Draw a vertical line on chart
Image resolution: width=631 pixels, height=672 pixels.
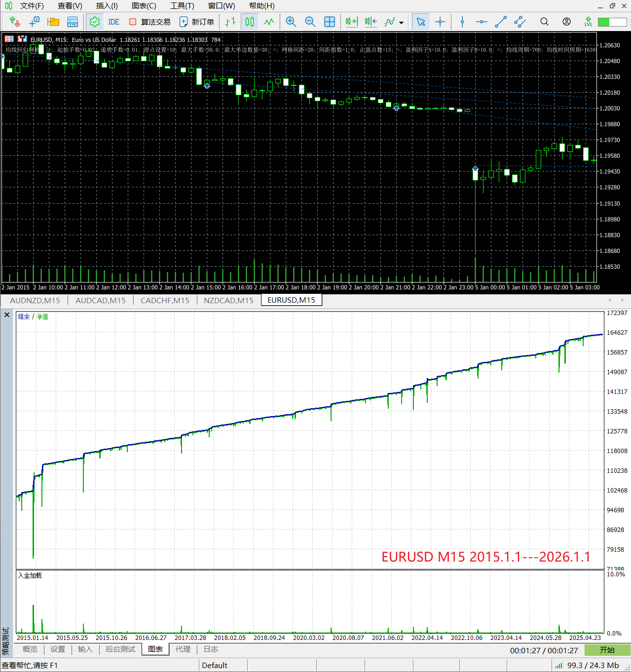tap(462, 22)
